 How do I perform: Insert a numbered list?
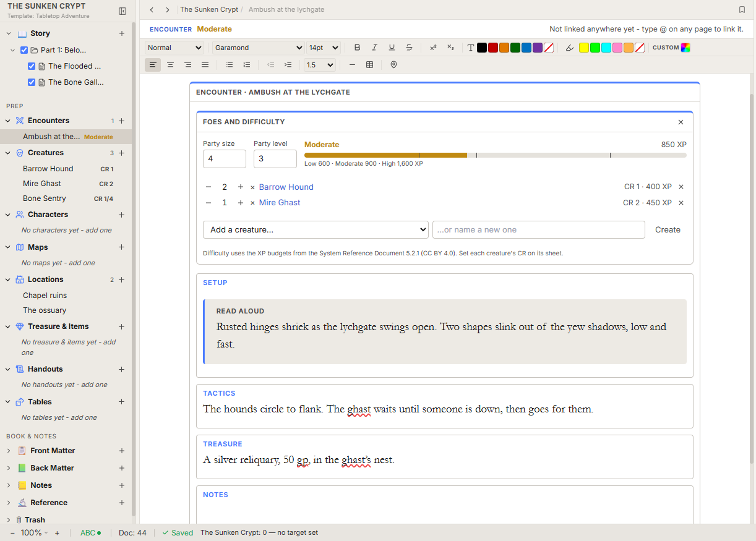tap(247, 65)
